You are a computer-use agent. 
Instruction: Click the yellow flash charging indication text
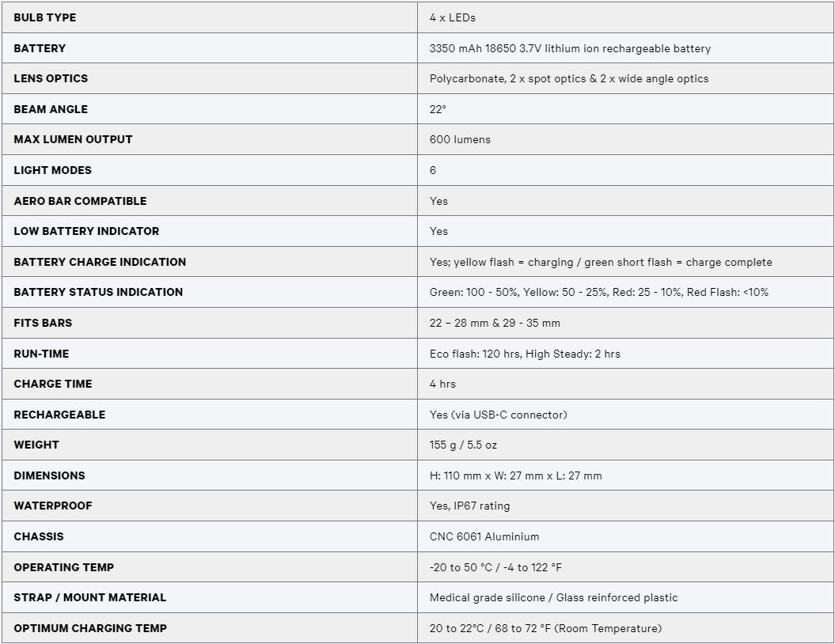[x=601, y=262]
